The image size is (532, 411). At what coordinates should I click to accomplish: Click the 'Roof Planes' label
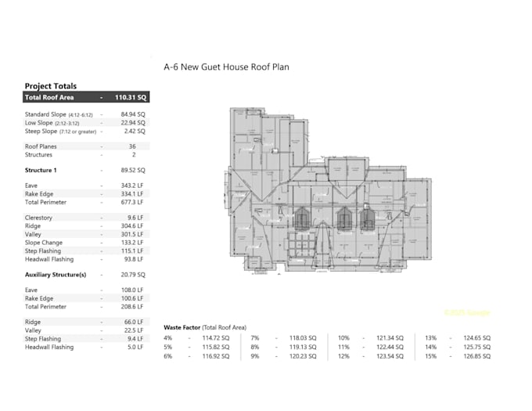[x=41, y=146]
